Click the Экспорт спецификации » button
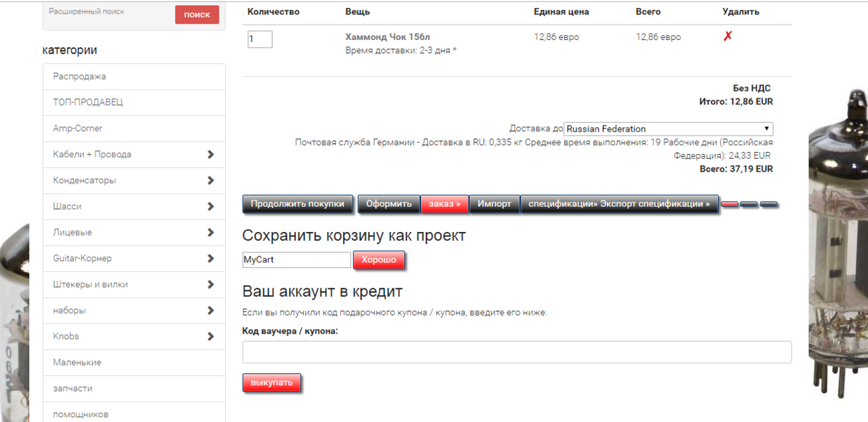 pyautogui.click(x=619, y=204)
